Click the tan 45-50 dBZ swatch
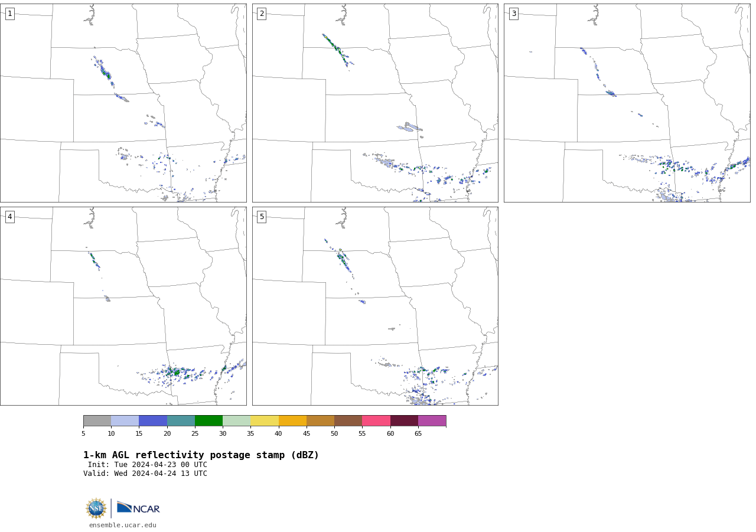The width and height of the screenshot is (756, 532). coord(320,420)
